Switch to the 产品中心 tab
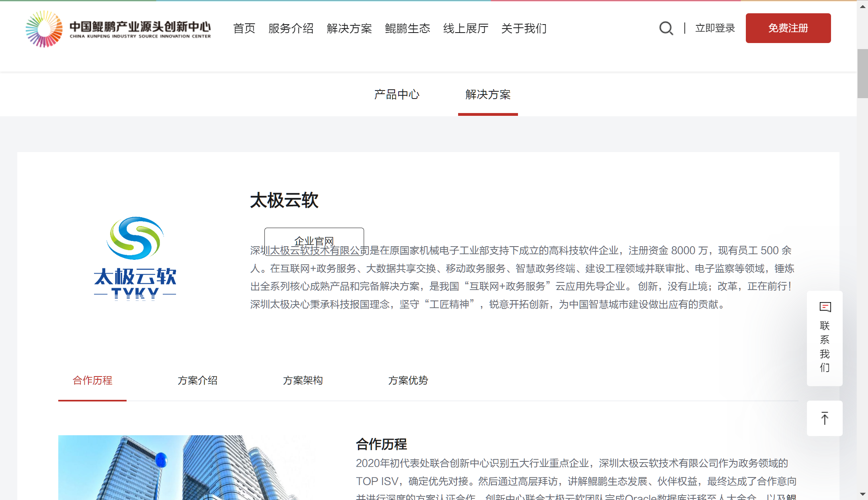Image resolution: width=868 pixels, height=500 pixels. click(x=397, y=95)
